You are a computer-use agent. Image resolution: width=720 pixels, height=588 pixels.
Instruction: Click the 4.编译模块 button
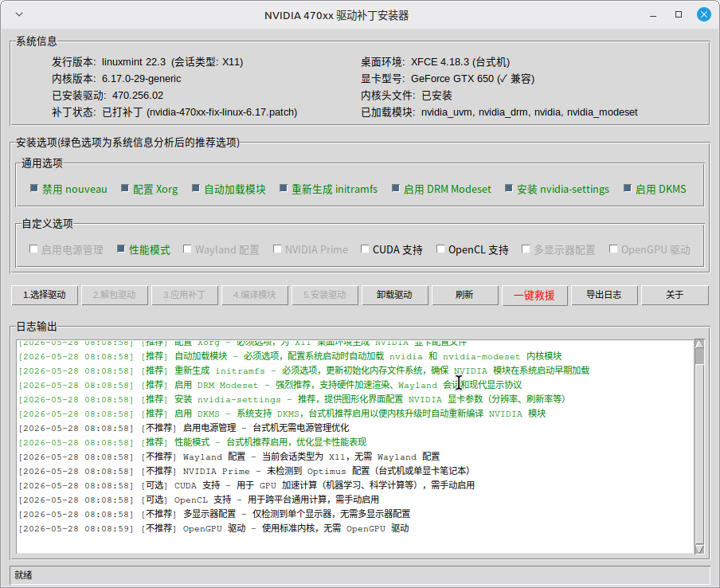click(x=254, y=295)
